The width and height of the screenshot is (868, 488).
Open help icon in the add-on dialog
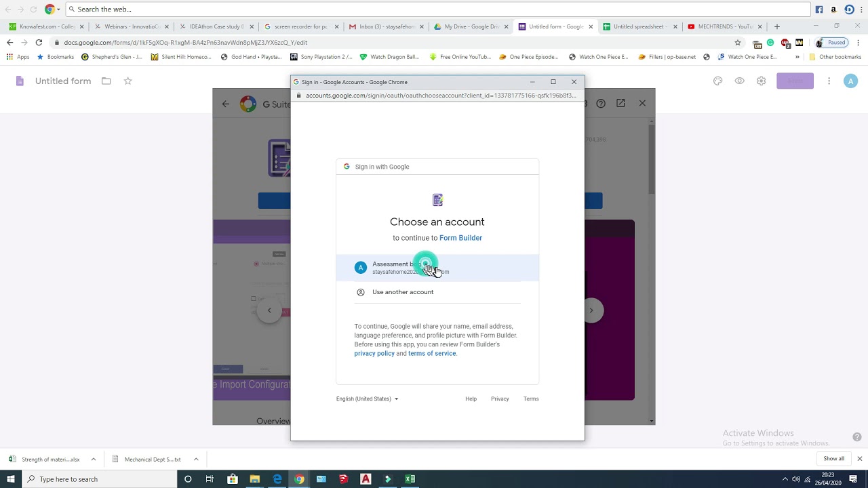point(601,104)
